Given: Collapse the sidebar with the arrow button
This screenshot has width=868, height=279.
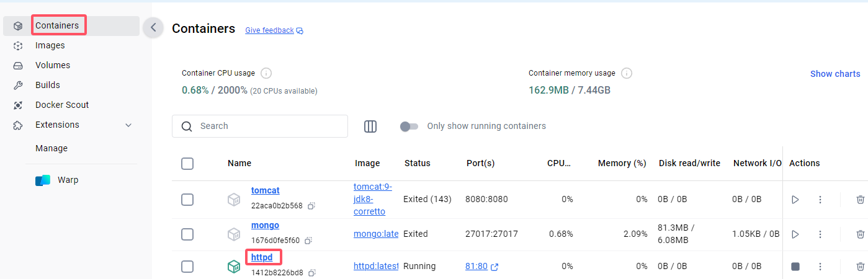Looking at the screenshot, I should click(153, 27).
